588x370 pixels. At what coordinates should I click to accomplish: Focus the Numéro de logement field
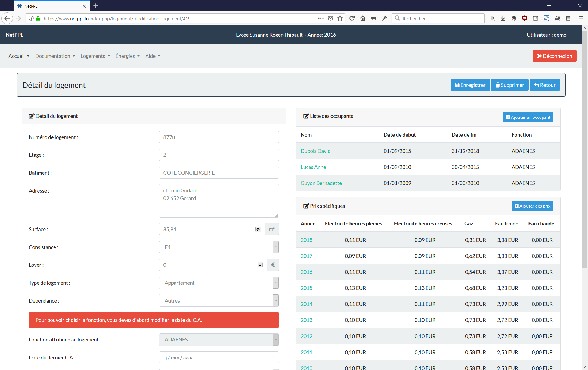pos(219,137)
